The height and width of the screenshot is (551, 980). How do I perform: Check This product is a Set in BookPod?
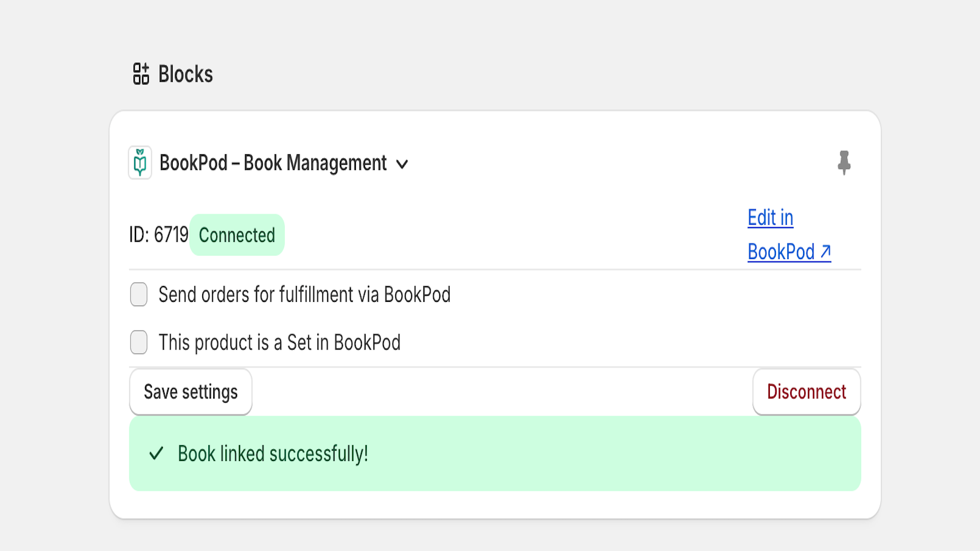(x=139, y=342)
